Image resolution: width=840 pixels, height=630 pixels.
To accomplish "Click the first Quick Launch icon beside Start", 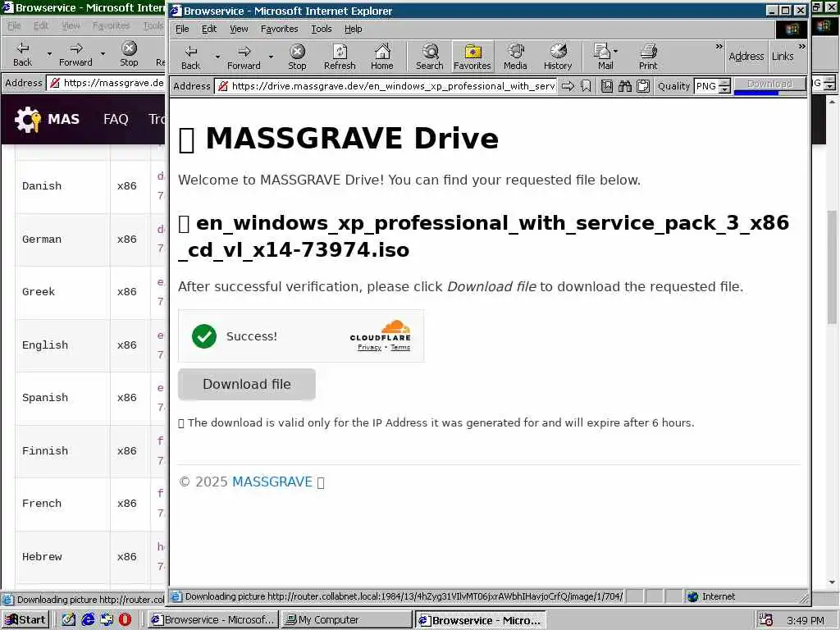I will (x=69, y=619).
